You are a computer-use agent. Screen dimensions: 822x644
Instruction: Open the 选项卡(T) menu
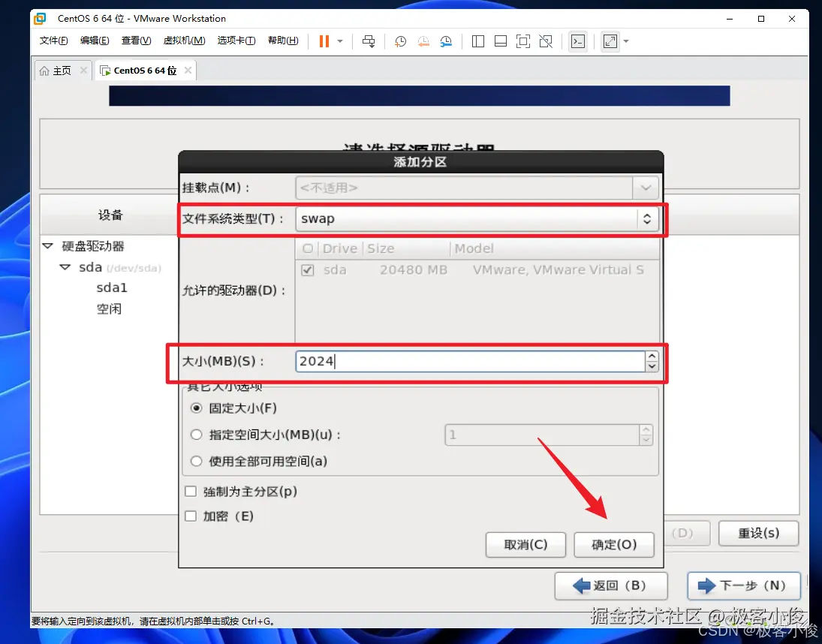pos(236,41)
